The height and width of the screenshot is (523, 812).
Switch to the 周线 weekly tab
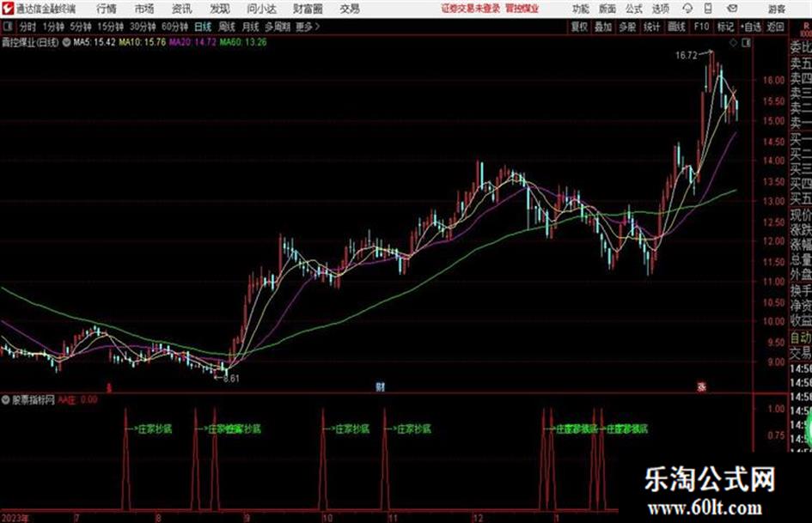pyautogui.click(x=227, y=27)
